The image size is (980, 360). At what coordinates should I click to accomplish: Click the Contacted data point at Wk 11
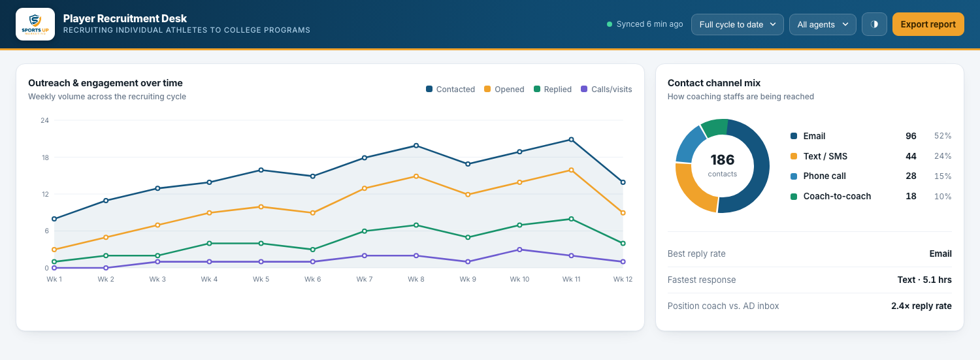tap(571, 139)
